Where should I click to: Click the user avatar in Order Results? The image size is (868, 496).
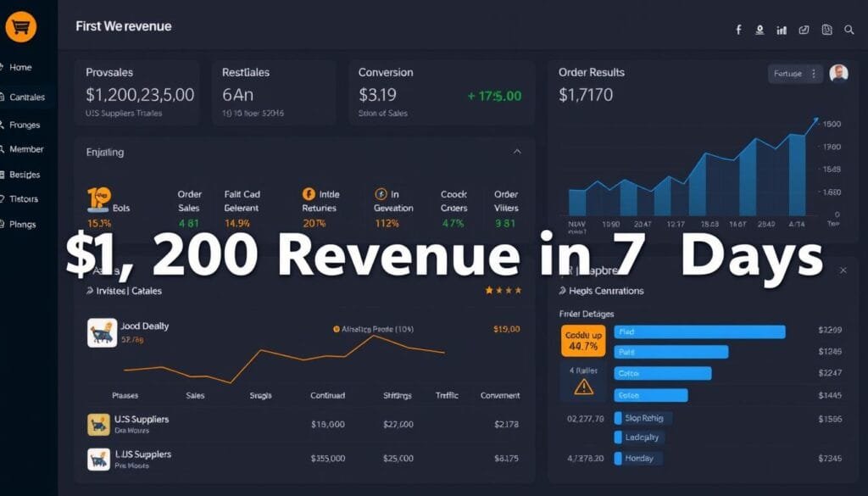point(838,74)
